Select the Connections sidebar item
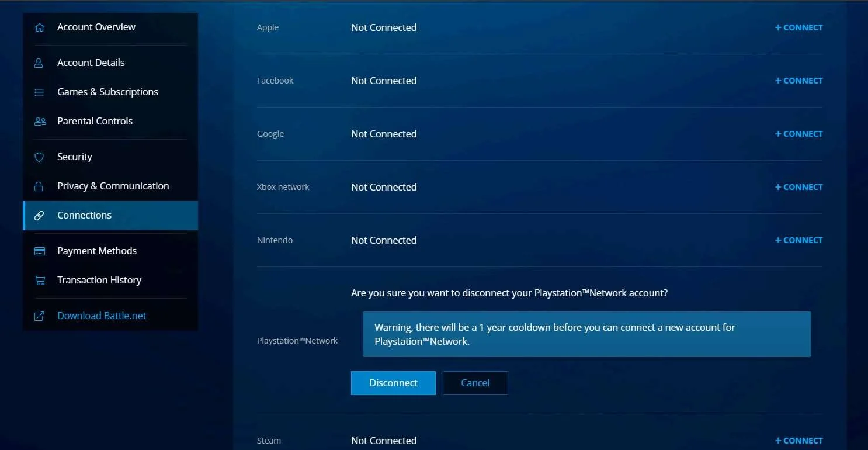The image size is (868, 450). 110,216
